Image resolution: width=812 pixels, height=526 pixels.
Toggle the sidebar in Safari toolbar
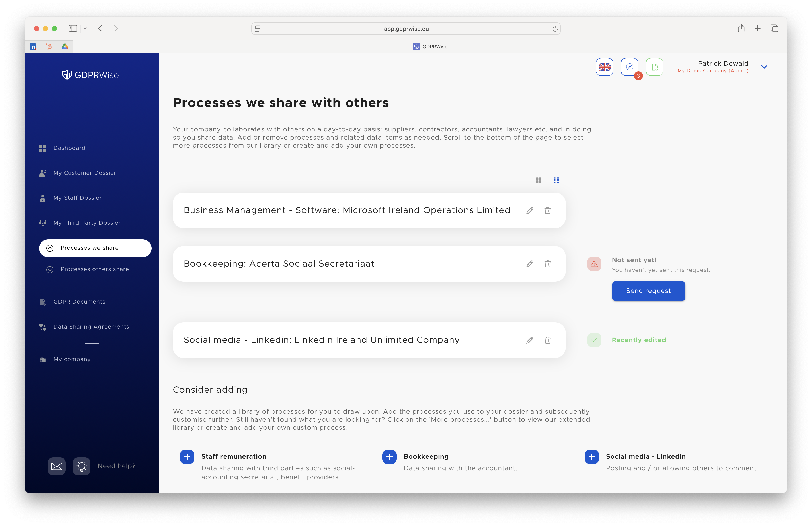73,28
